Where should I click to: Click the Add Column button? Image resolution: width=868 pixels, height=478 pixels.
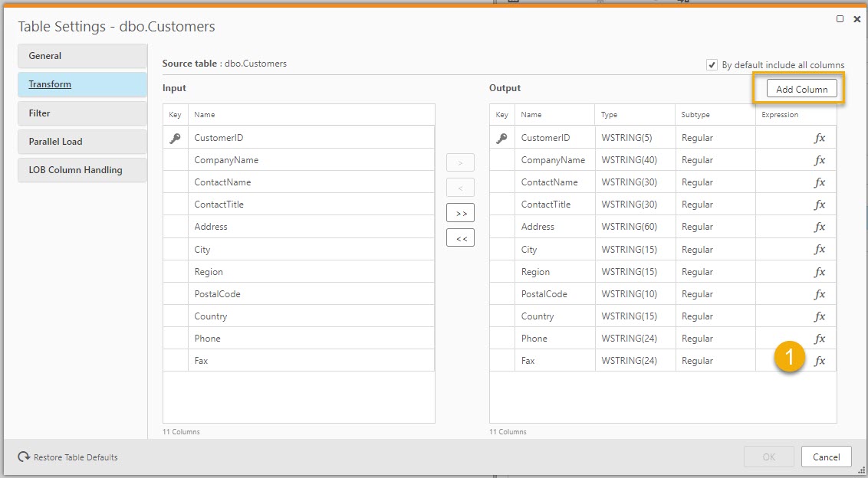pyautogui.click(x=801, y=89)
